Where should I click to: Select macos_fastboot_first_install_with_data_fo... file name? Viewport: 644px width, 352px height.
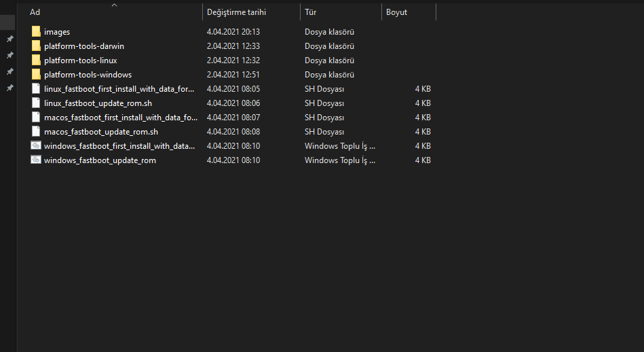pos(121,117)
